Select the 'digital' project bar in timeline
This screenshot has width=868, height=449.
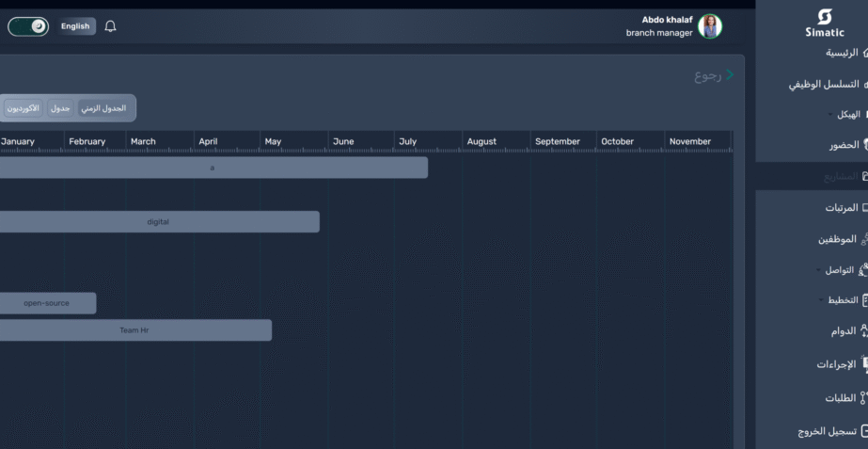click(x=158, y=222)
